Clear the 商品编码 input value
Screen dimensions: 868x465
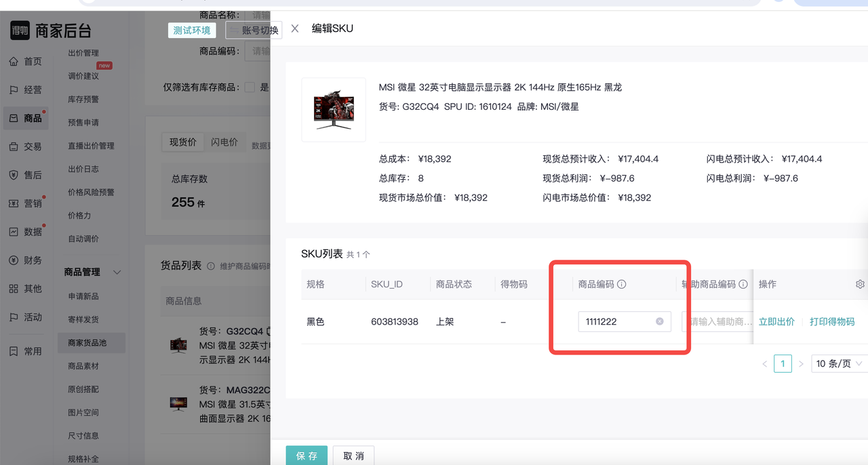click(660, 322)
